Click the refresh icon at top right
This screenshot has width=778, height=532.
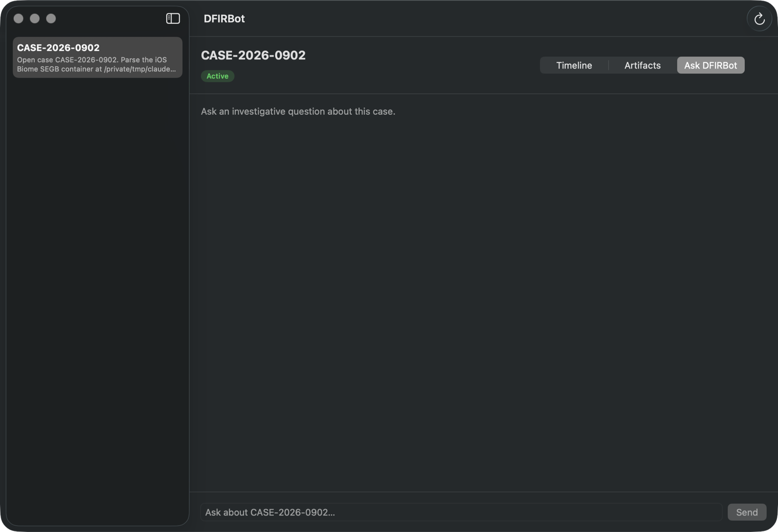coord(759,19)
